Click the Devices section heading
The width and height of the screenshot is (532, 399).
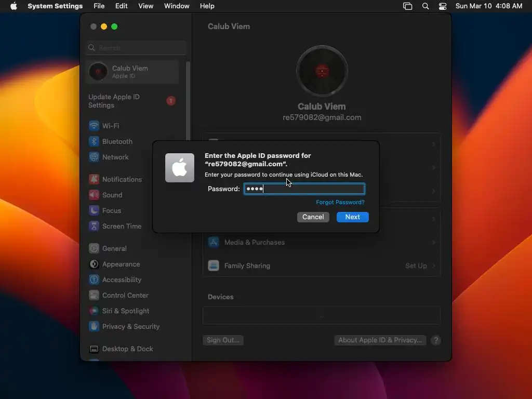(220, 297)
